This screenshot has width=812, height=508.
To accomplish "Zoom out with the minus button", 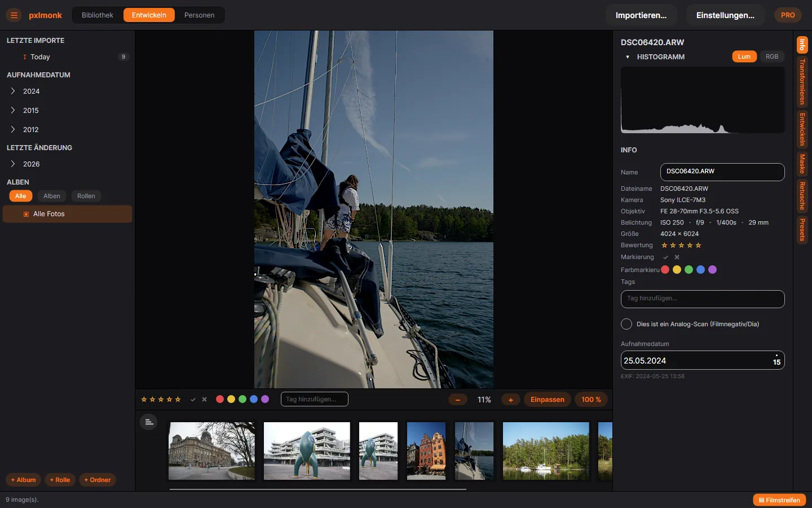I will coord(458,400).
